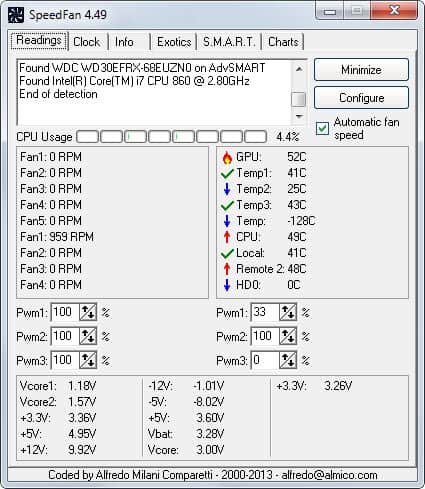Viewport: 425px width, 489px height.
Task: Click the blue down arrow beside HD0
Action: pos(227,285)
